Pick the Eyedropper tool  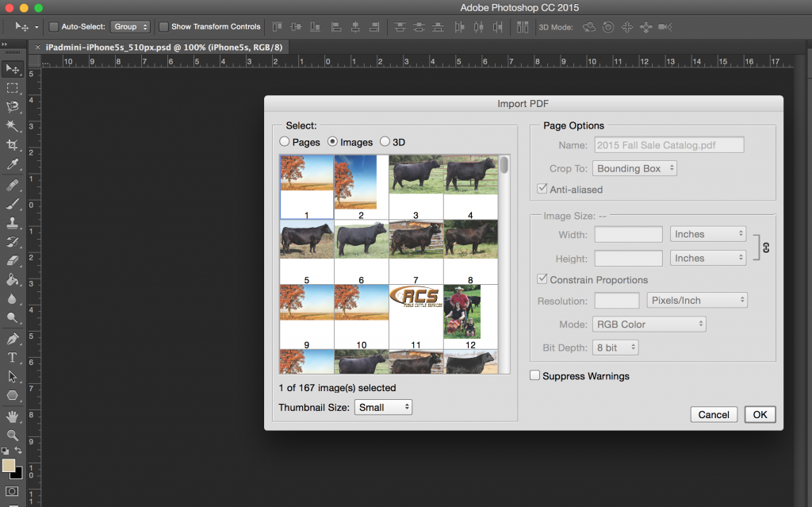pyautogui.click(x=13, y=165)
